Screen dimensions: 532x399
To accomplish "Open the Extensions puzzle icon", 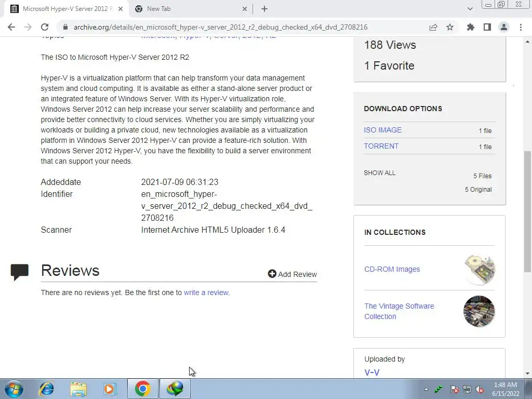I will point(471,27).
